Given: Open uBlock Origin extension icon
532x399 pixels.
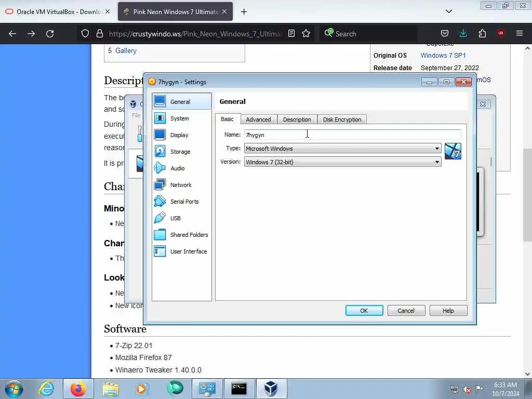Looking at the screenshot, I should coord(501,33).
